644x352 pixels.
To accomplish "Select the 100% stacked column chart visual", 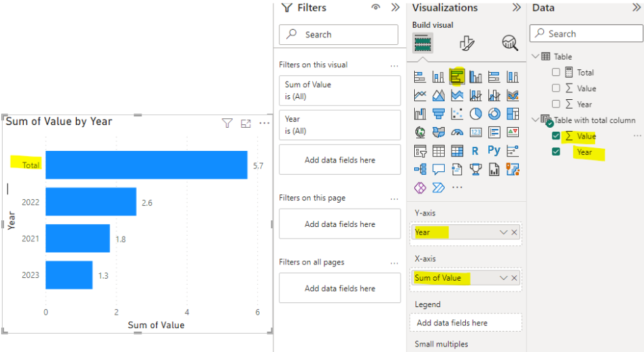I will [x=513, y=77].
